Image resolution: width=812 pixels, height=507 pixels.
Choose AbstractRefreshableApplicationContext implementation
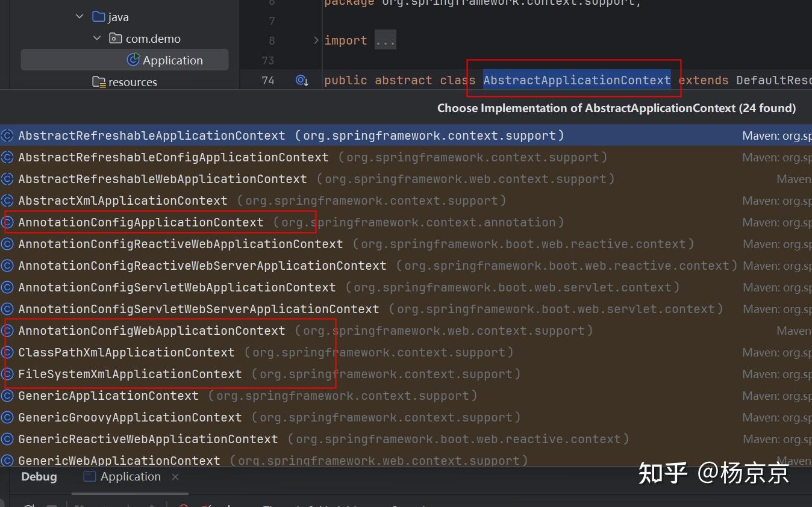click(406, 135)
